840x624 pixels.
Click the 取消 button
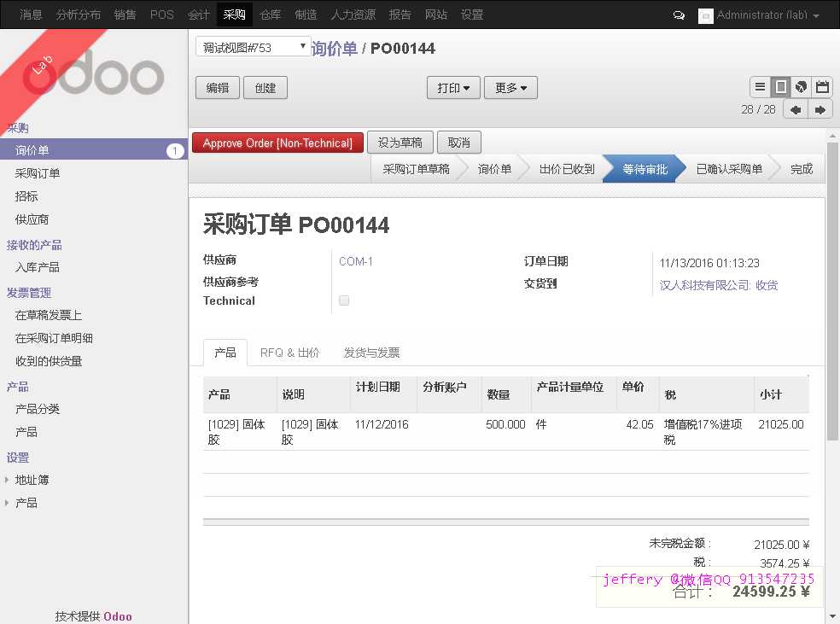click(458, 143)
